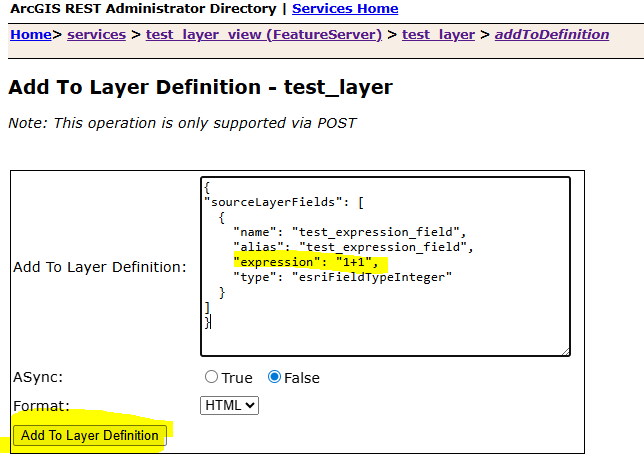Click the "type": "esriFieldTypeInteger" line
644x475 pixels.
[x=343, y=277]
